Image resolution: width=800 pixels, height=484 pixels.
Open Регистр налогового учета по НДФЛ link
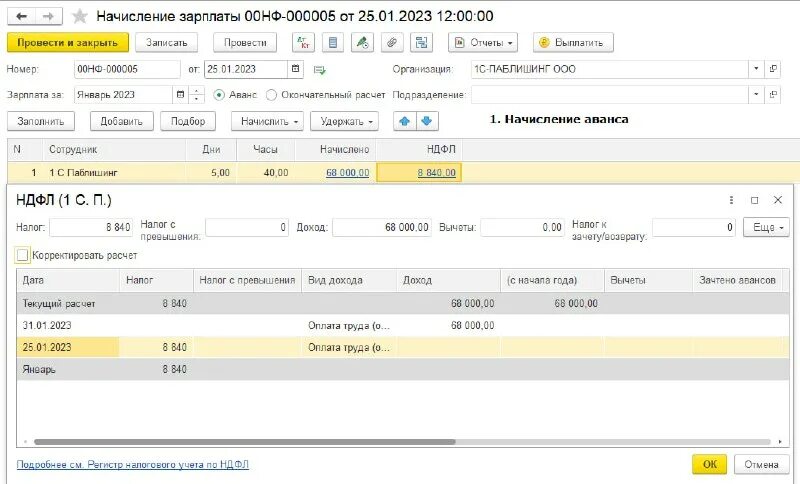pos(133,465)
